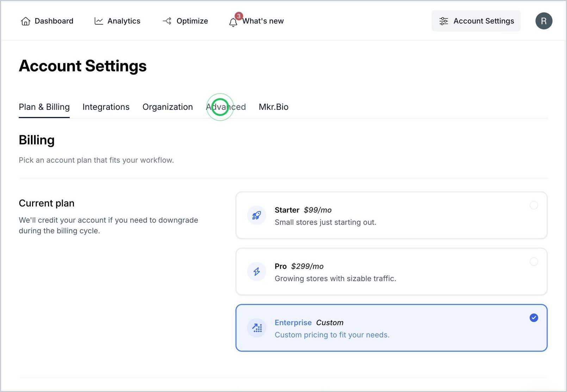The height and width of the screenshot is (392, 567).
Task: Click the Account Settings page heading
Action: tap(83, 66)
